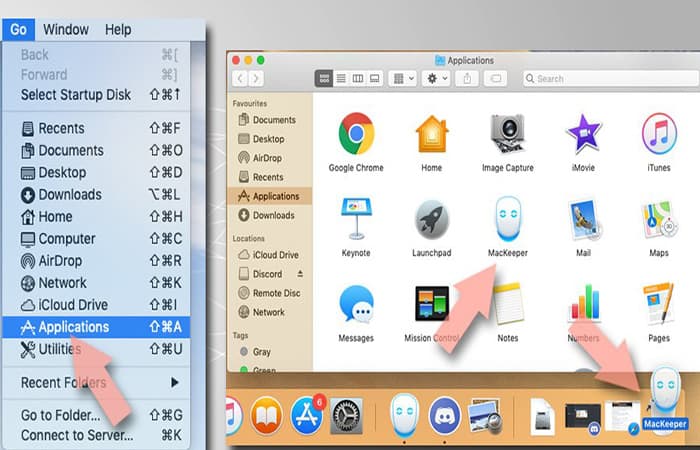Select the Launchpad app icon
This screenshot has height=450, width=700.
pyautogui.click(x=431, y=219)
